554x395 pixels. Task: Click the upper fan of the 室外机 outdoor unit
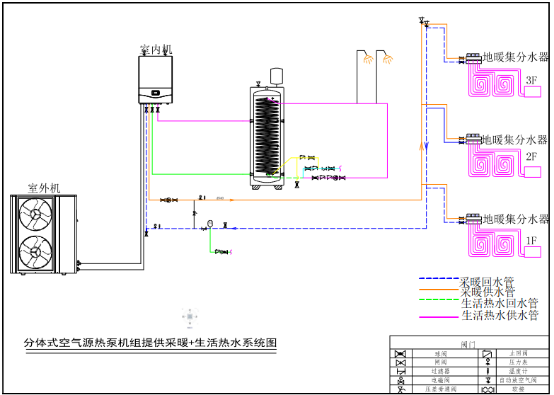35,214
